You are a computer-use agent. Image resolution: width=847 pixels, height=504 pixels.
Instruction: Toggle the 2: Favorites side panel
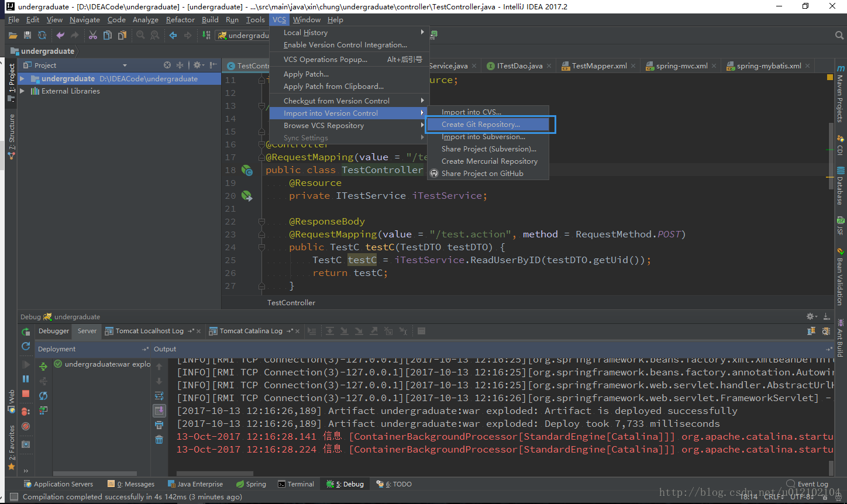pos(11,448)
